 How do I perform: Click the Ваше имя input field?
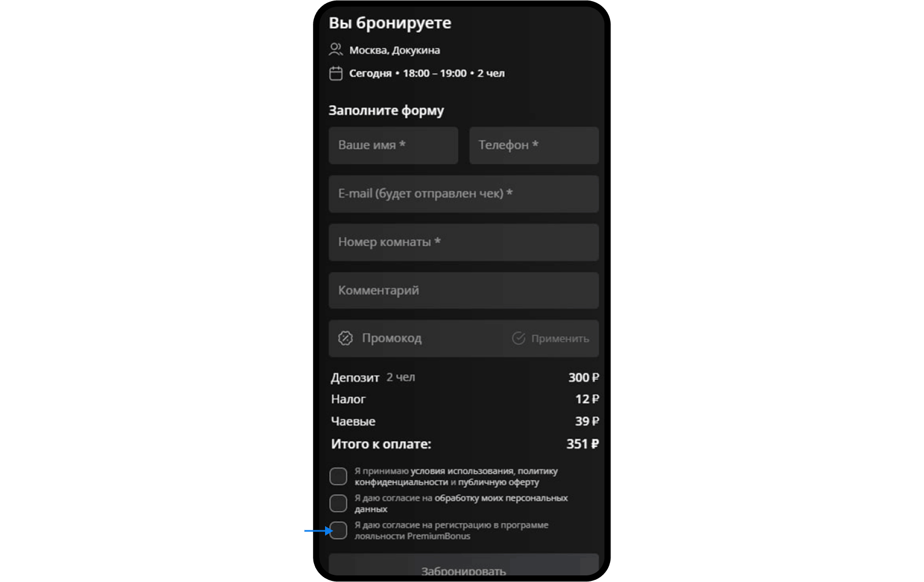pyautogui.click(x=393, y=145)
